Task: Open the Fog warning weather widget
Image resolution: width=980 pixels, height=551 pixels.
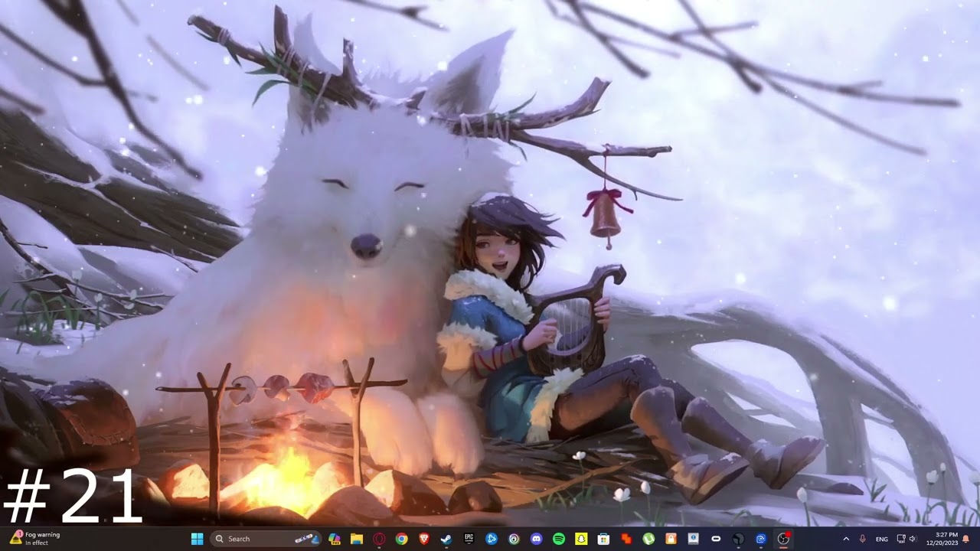Action: (36, 539)
